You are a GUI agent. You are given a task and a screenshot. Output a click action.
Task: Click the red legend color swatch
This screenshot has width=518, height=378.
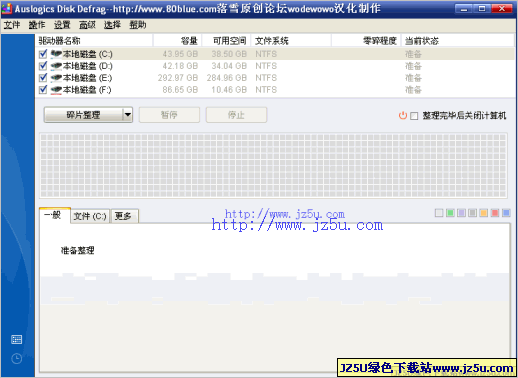click(495, 213)
